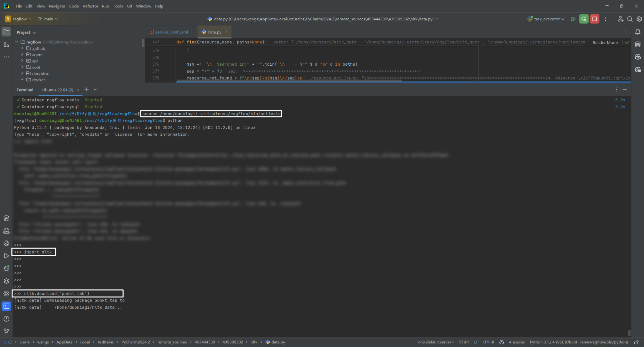This screenshot has width=644, height=347.
Task: Open Database panel on right sidebar
Action: coord(638,44)
